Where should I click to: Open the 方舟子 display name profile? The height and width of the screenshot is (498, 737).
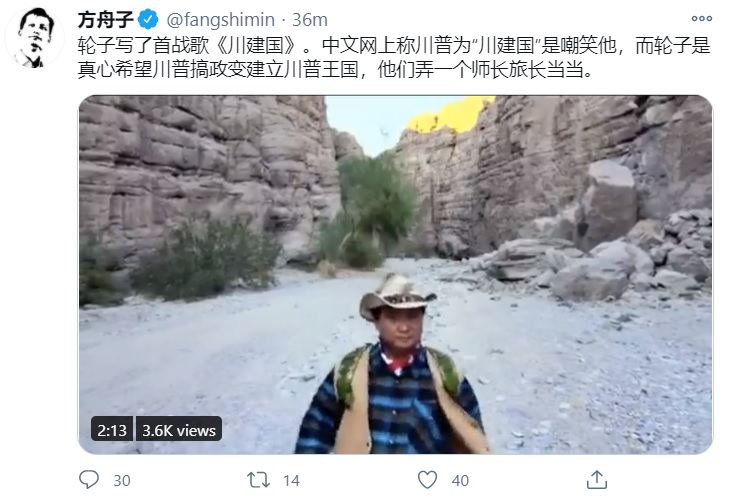(x=106, y=20)
